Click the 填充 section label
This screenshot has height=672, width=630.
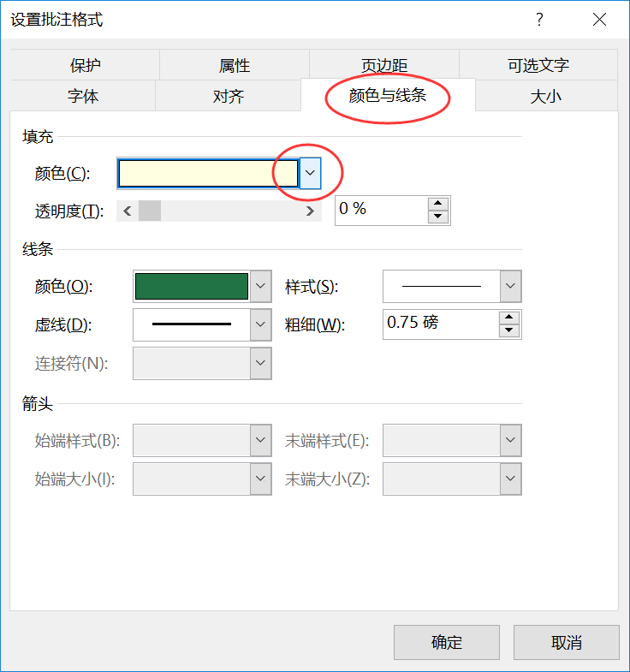pos(38,137)
